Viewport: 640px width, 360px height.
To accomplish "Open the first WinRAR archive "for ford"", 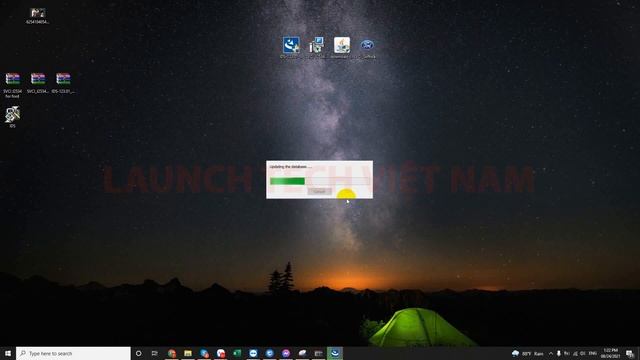I will click(13, 85).
